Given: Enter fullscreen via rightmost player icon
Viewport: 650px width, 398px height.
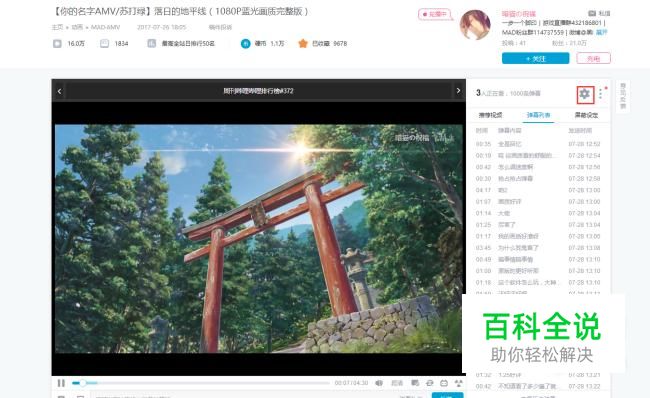Looking at the screenshot, I should click(458, 383).
